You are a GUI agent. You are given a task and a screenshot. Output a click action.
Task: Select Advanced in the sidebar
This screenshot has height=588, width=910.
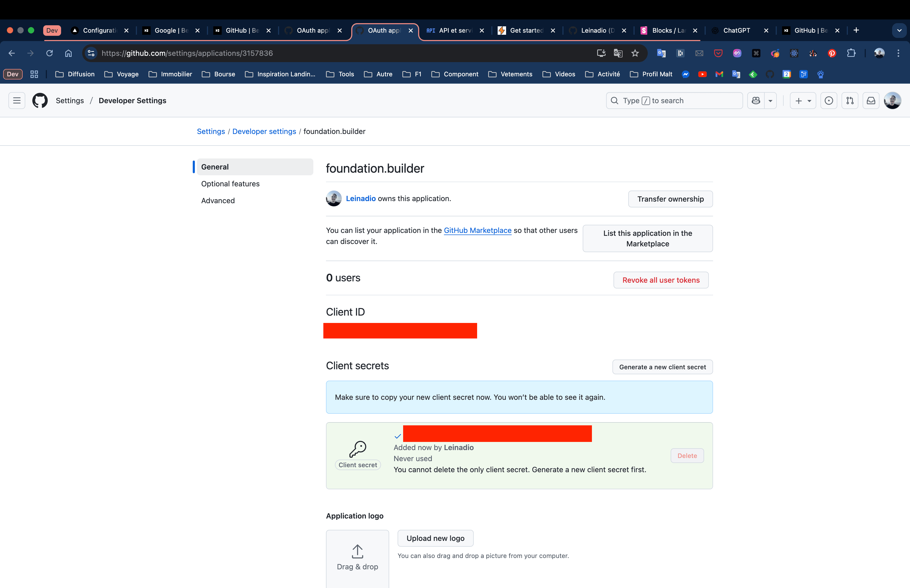pyautogui.click(x=218, y=201)
